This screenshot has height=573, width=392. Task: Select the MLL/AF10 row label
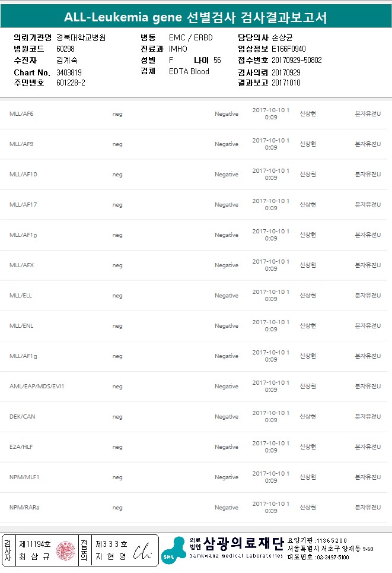23,175
